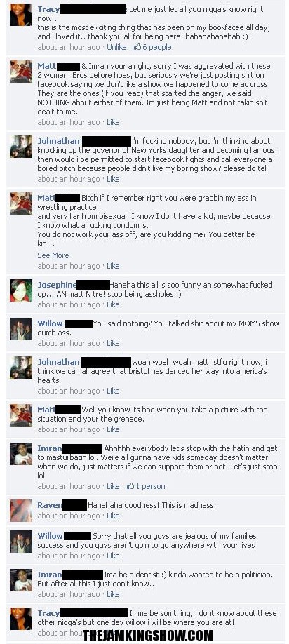
Task: Open Imran's avatar on the dentist comment
Action: [x=21, y=580]
